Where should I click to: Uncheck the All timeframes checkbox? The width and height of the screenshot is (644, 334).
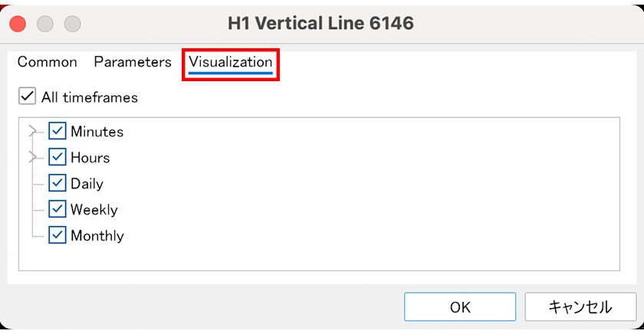[x=27, y=97]
